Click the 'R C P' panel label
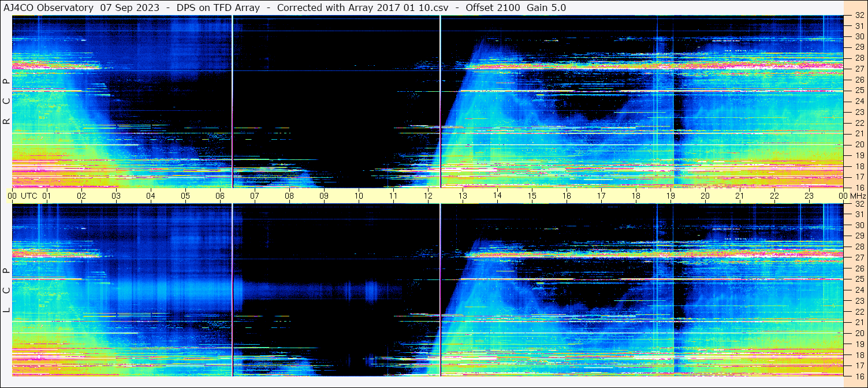 (x=6, y=102)
